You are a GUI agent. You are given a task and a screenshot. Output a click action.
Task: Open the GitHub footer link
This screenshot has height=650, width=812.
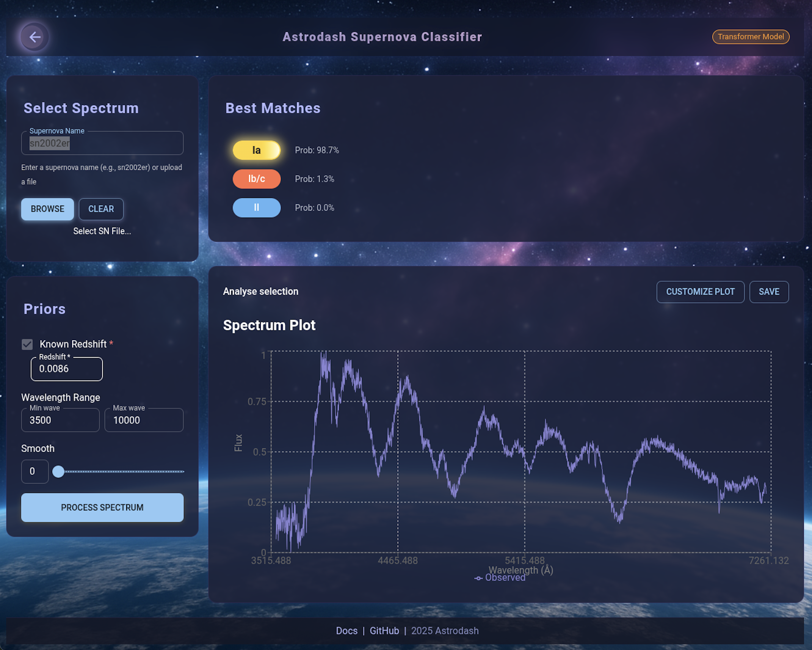[x=384, y=631]
